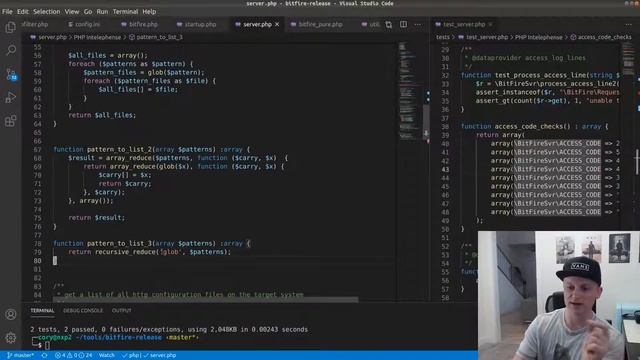Open more actions for left editor group
The width and height of the screenshot is (640, 360).
click(x=418, y=24)
